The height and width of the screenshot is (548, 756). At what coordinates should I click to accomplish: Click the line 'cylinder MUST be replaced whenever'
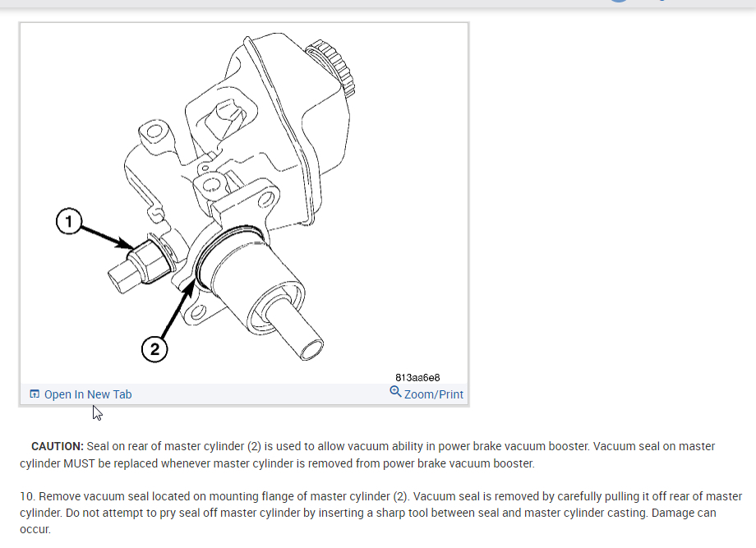tap(277, 463)
